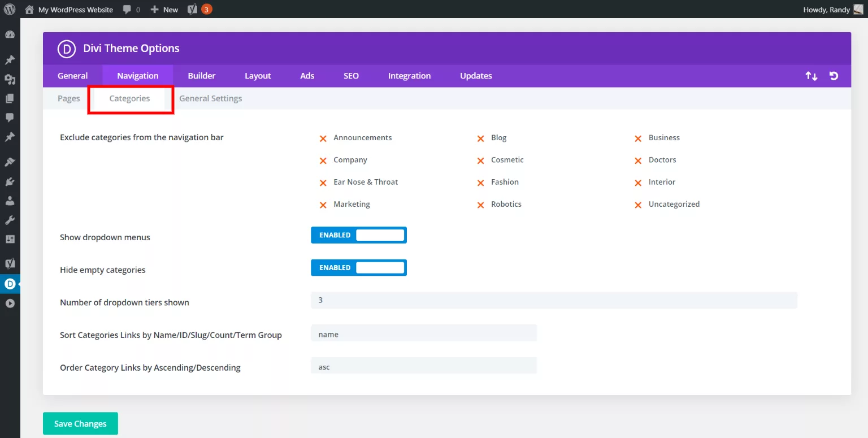The image size is (868, 438).
Task: Open Dashboard gauge icon in sidebar
Action: pyautogui.click(x=10, y=35)
